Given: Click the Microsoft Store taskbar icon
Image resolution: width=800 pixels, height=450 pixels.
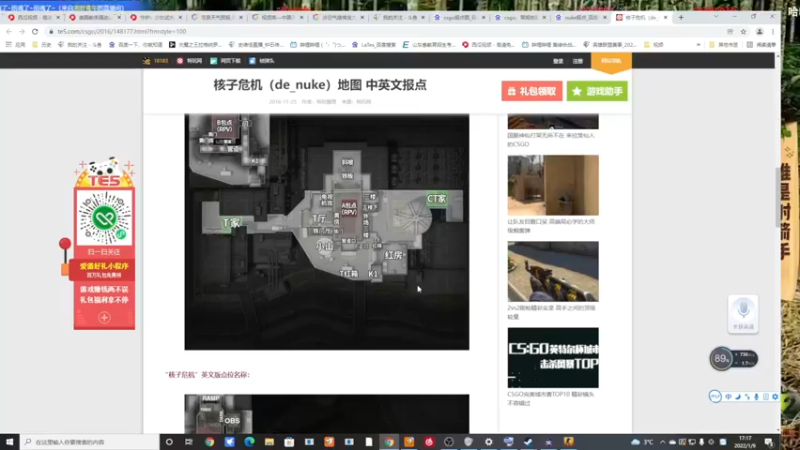Looking at the screenshot, I should tap(289, 442).
